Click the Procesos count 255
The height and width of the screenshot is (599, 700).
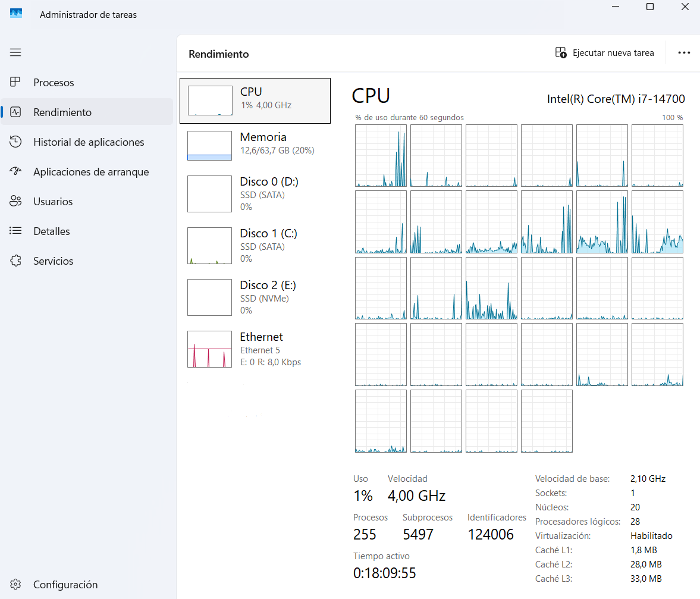(x=365, y=534)
